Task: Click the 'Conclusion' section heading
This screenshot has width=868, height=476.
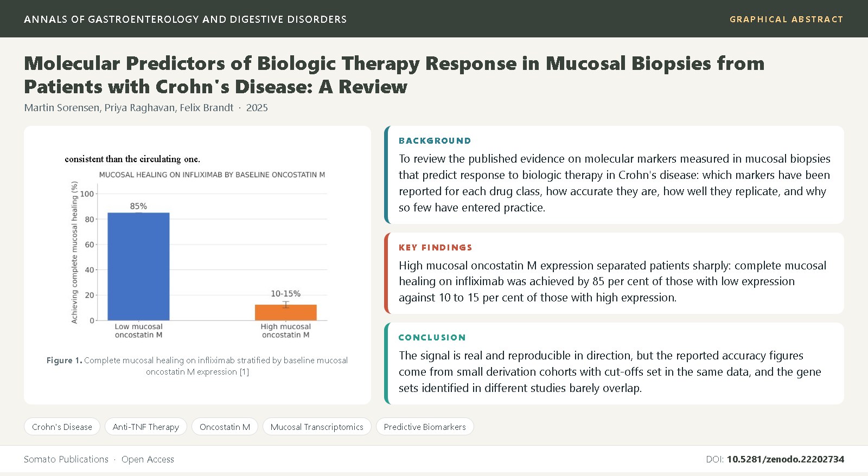Action: point(432,338)
